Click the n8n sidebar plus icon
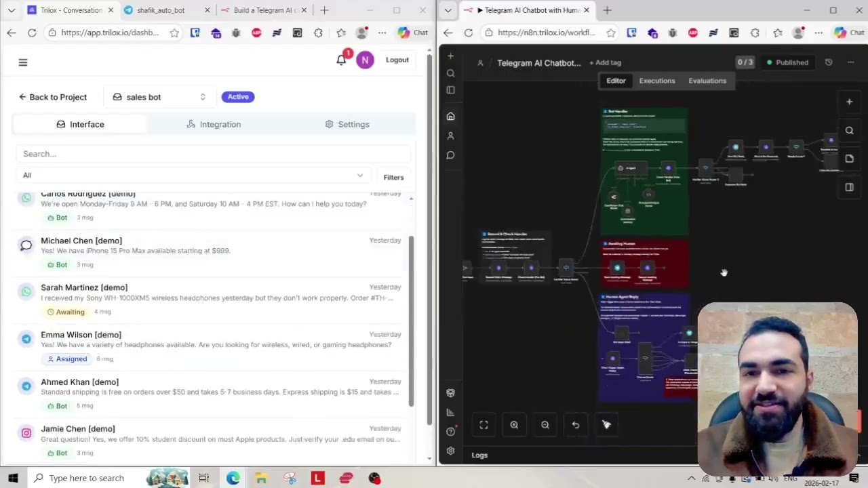The width and height of the screenshot is (868, 488). click(x=450, y=56)
